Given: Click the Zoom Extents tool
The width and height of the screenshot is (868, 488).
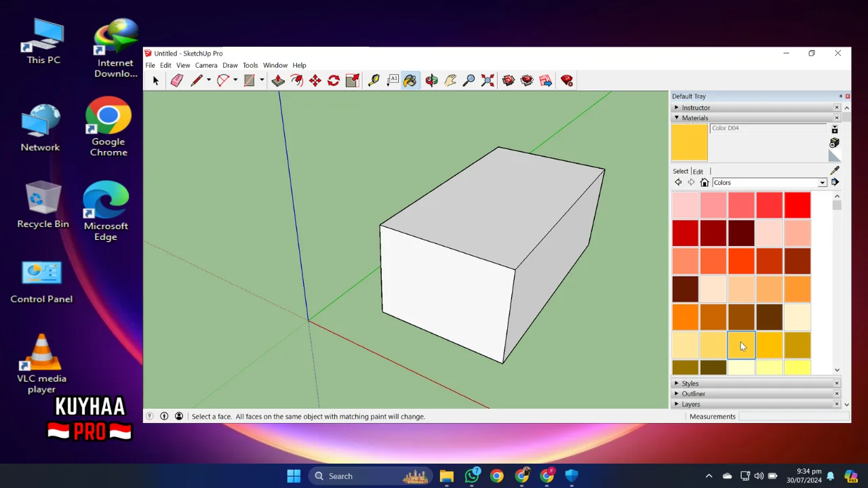Looking at the screenshot, I should pos(488,81).
